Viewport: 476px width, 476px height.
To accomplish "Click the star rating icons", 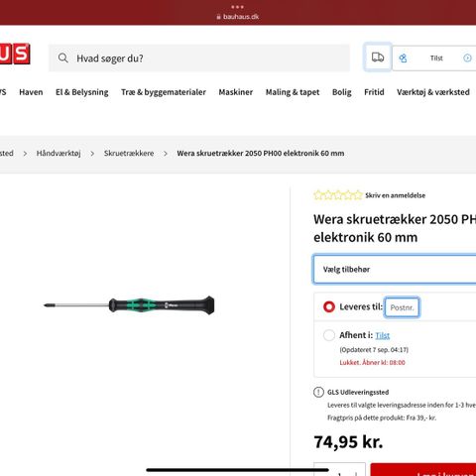I will (x=338, y=195).
